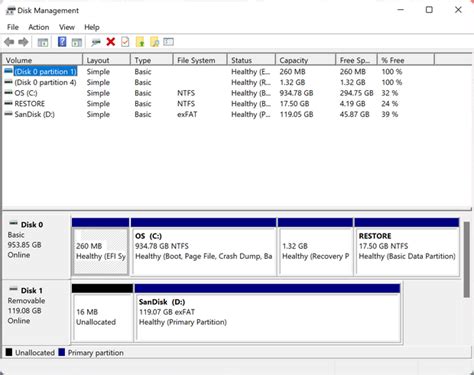
Task: Click the disk settings icon left of red X
Action: tap(96, 42)
